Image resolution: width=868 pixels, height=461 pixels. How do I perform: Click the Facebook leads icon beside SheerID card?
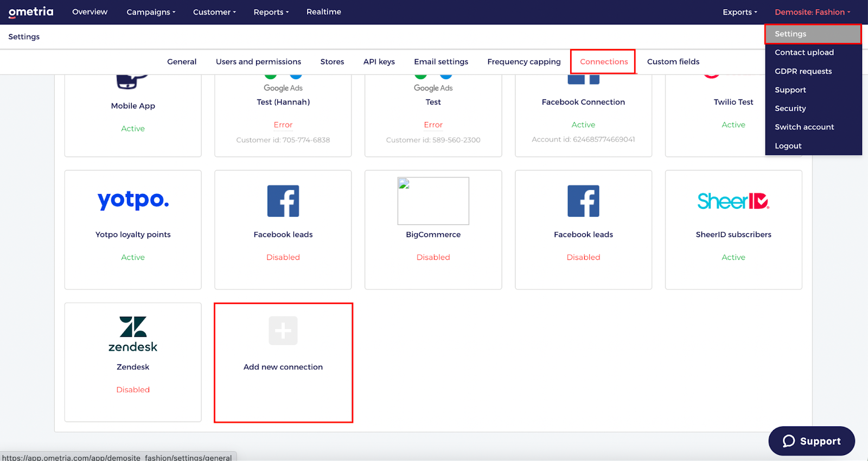click(x=583, y=201)
